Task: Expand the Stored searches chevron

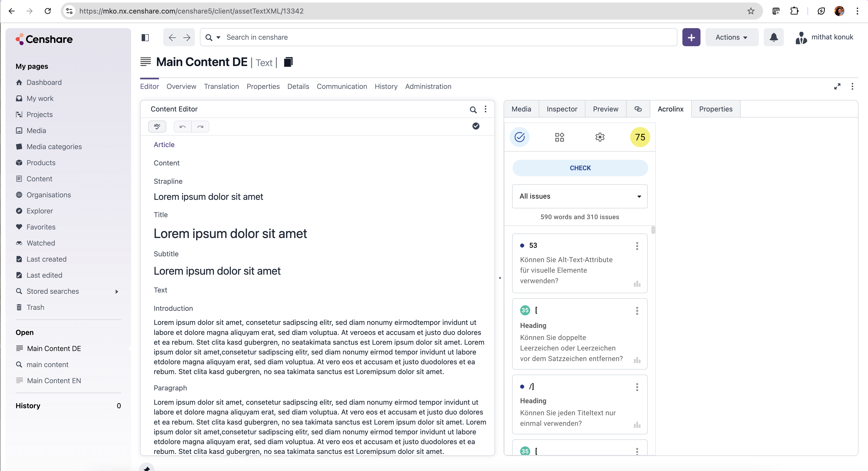Action: coord(117,291)
